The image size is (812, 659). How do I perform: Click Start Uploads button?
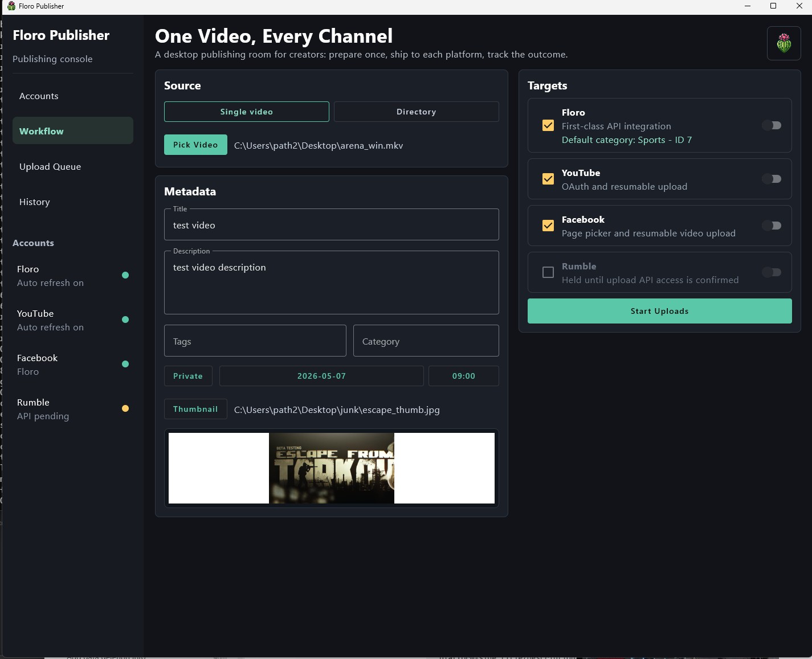coord(660,311)
